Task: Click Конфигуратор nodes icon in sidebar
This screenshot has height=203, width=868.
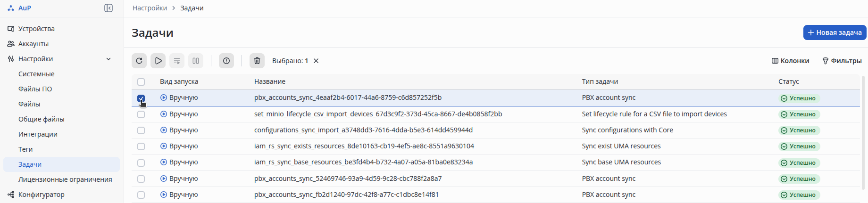Action: 11,195
